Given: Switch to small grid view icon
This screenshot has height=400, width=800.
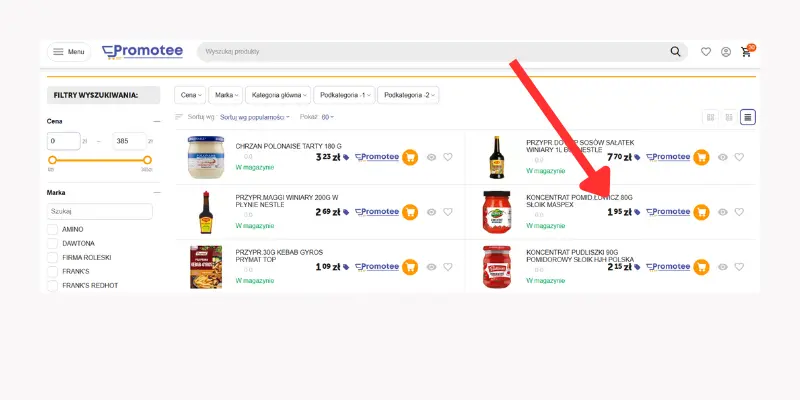Looking at the screenshot, I should click(729, 117).
